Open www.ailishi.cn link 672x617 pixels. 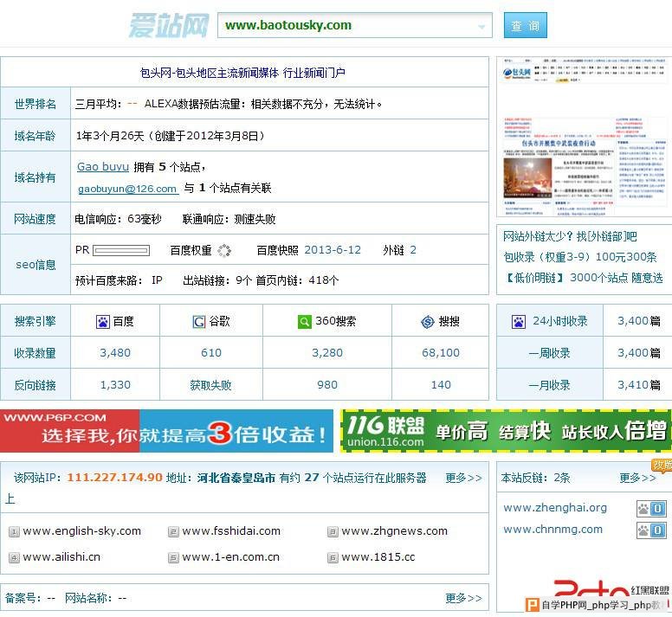click(x=61, y=557)
